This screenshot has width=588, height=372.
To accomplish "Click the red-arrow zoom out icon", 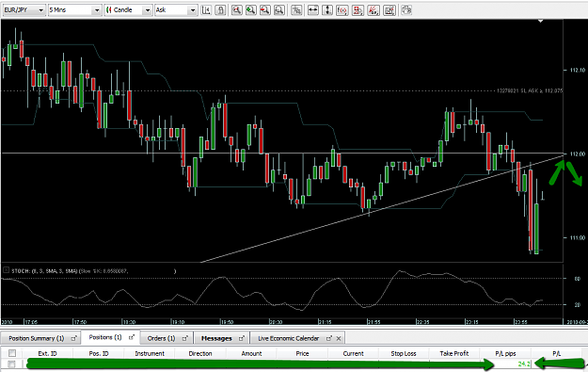I will click(265, 10).
